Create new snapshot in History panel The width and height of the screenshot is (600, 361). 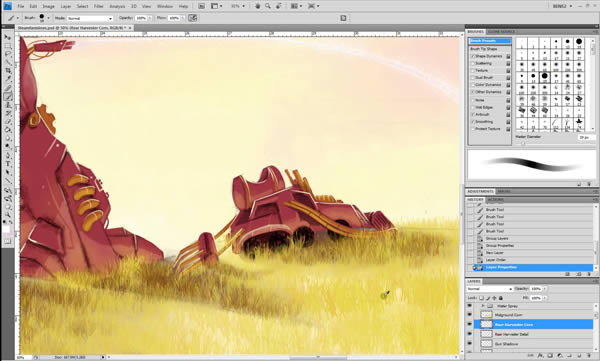579,274
